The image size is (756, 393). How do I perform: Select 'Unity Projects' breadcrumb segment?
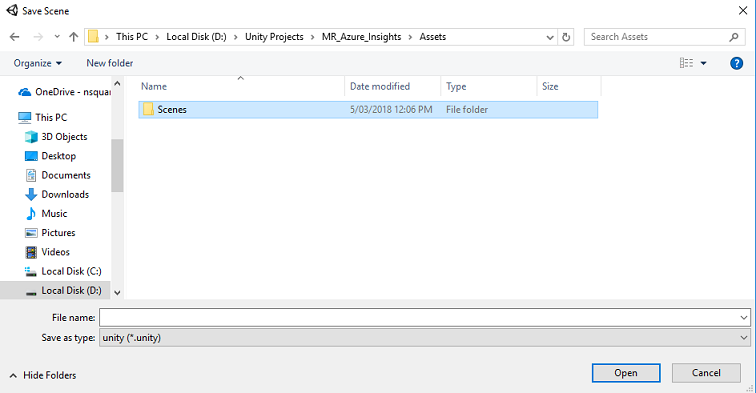(x=274, y=37)
